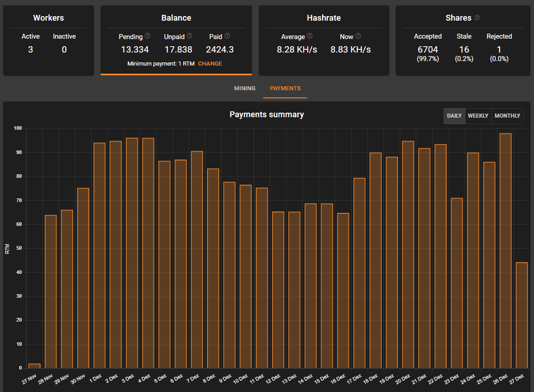
Task: Click the 8 Dez payment bar
Action: tap(213, 269)
